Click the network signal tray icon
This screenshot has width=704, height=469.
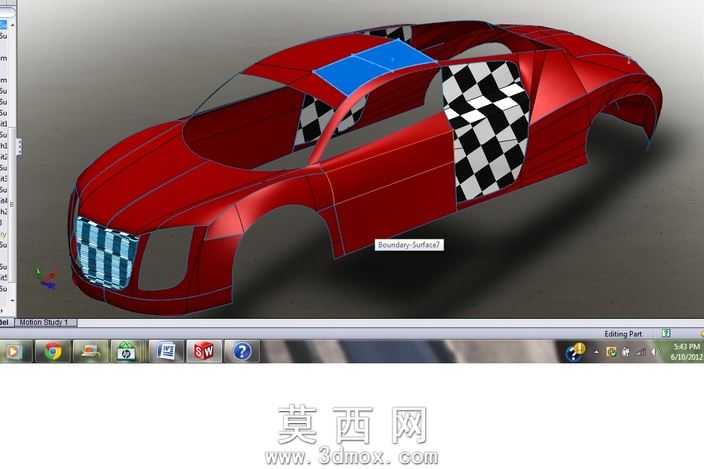pos(641,352)
